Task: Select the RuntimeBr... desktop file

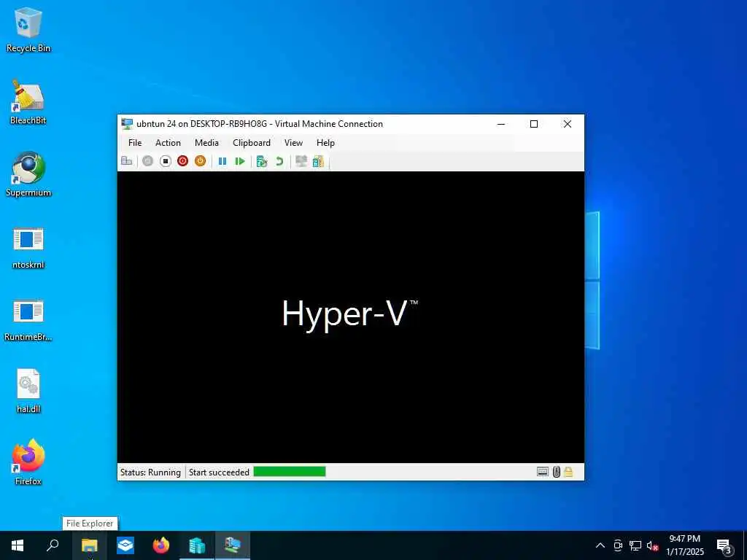Action: point(28,320)
